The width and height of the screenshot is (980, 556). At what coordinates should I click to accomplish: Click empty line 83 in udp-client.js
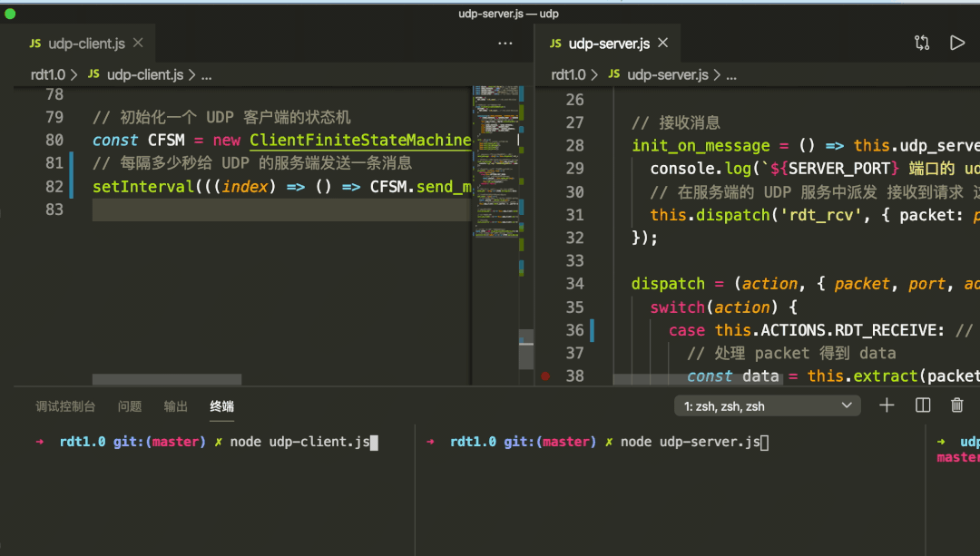click(281, 210)
